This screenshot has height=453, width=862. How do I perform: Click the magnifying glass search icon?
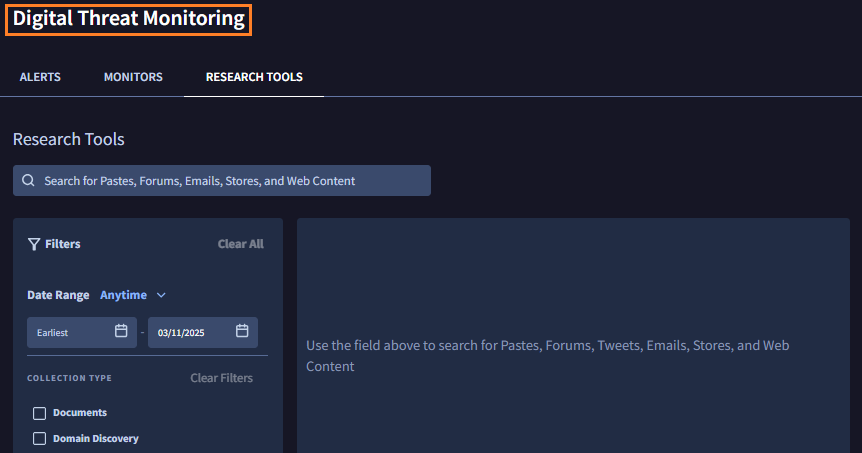click(28, 181)
